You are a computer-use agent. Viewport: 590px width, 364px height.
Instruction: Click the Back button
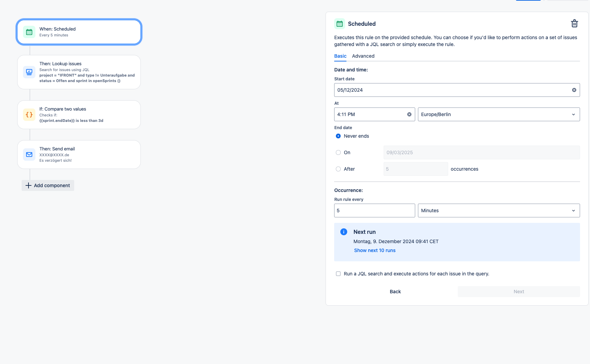coord(395,292)
